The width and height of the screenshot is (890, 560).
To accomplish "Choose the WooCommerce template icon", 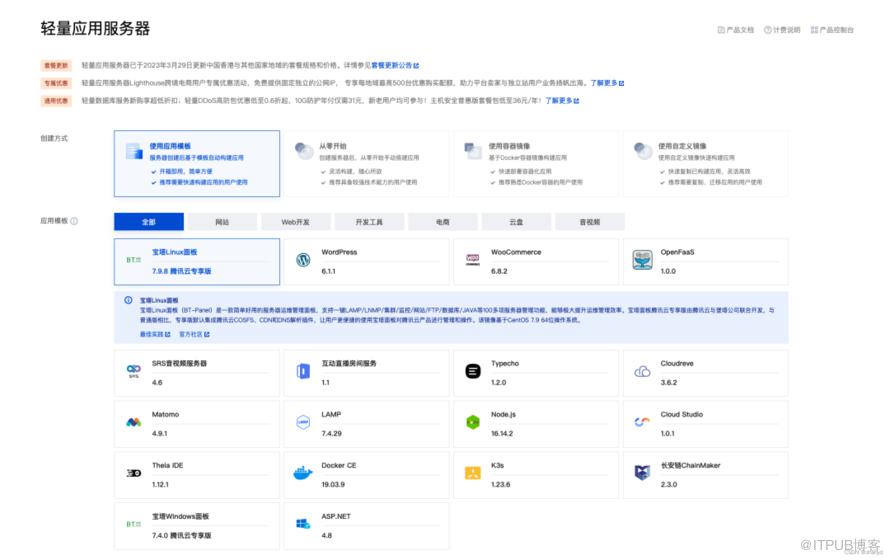I will click(473, 260).
